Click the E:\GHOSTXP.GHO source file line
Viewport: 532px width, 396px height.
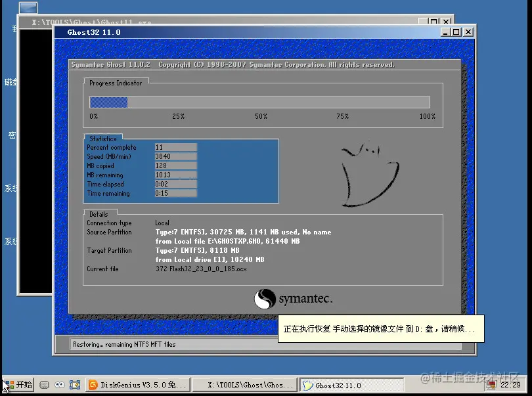tap(227, 241)
